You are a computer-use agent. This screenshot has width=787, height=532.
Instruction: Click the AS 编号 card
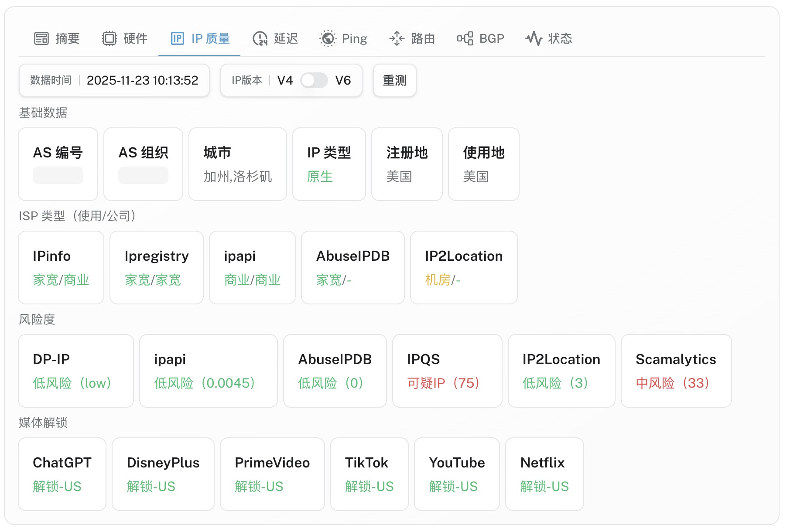tap(58, 164)
